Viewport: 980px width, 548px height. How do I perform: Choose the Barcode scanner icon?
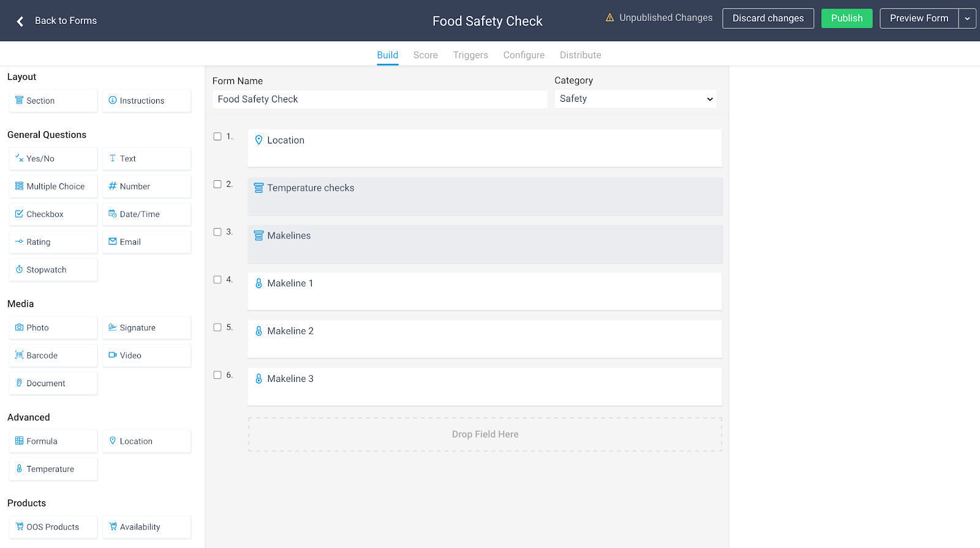(19, 355)
